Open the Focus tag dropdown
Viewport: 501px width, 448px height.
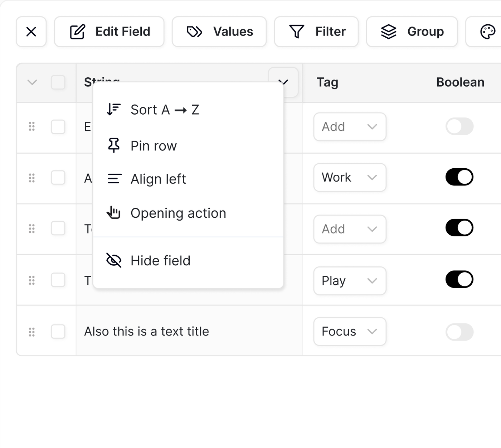pyautogui.click(x=350, y=332)
